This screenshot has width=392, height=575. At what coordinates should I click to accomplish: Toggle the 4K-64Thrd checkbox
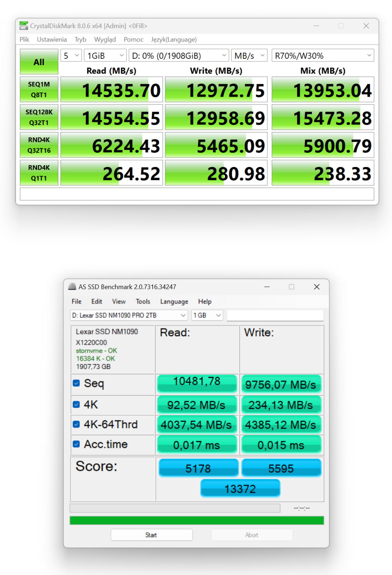76,423
